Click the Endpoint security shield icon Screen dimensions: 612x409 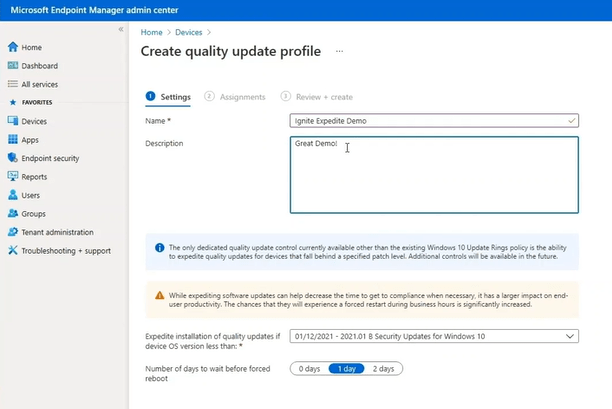[13, 158]
